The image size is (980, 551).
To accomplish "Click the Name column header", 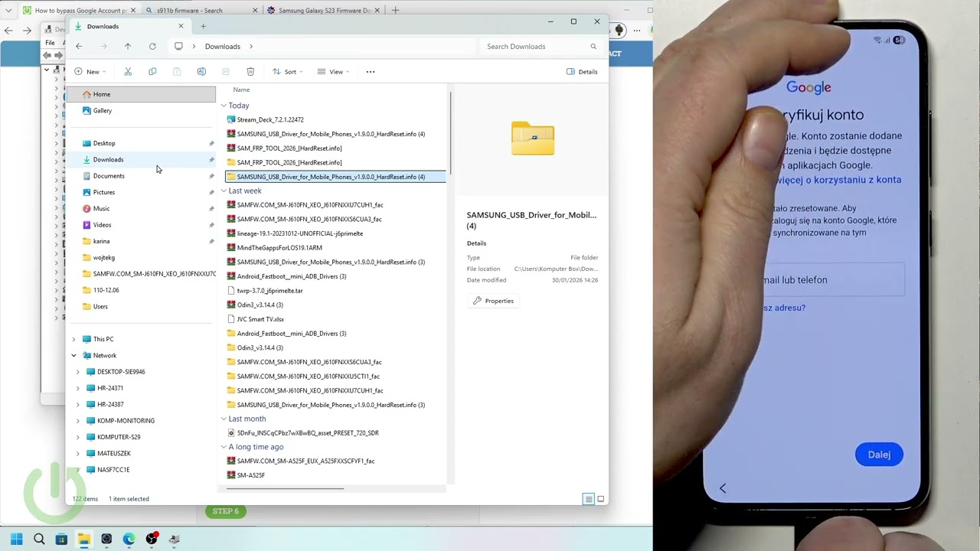I will coord(241,90).
